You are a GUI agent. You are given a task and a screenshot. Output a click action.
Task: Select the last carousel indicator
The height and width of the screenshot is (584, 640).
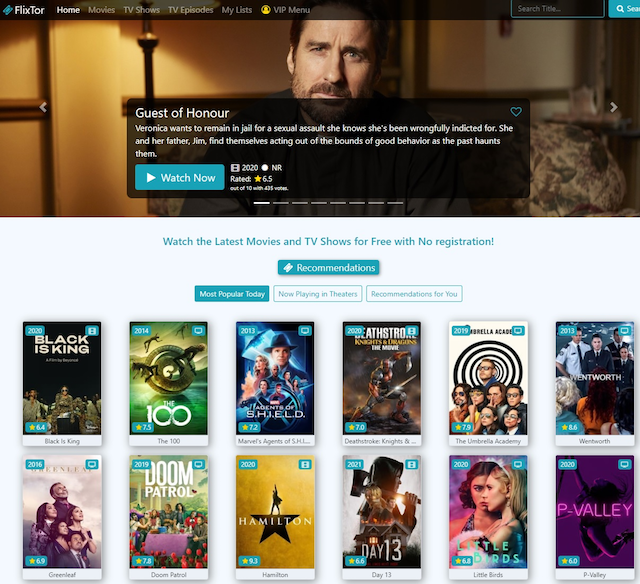click(395, 203)
